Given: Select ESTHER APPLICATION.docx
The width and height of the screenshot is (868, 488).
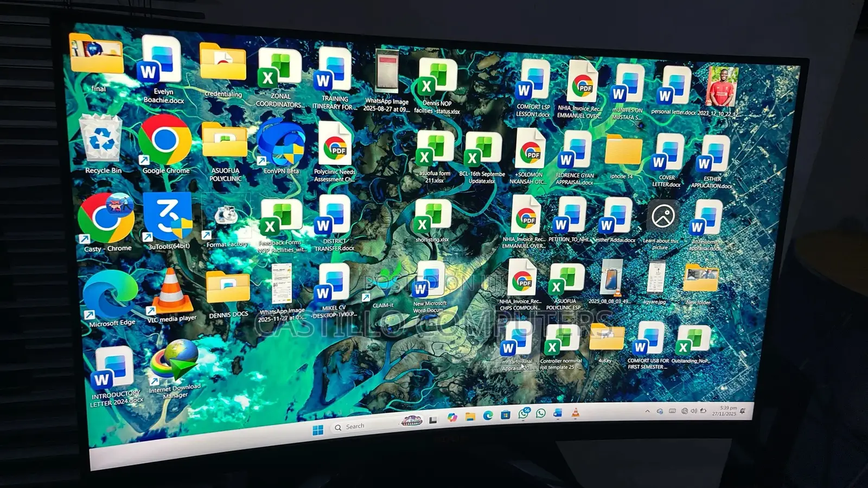Looking at the screenshot, I should point(712,162).
